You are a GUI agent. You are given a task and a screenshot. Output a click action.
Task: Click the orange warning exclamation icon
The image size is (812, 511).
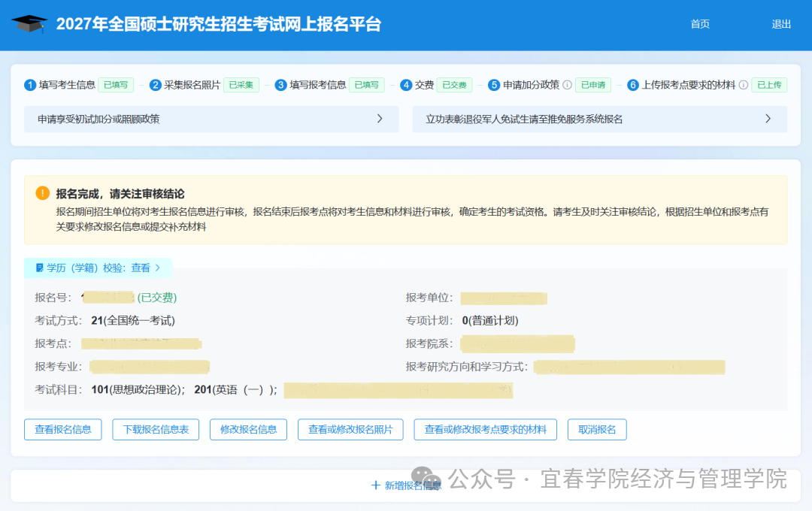[42, 193]
